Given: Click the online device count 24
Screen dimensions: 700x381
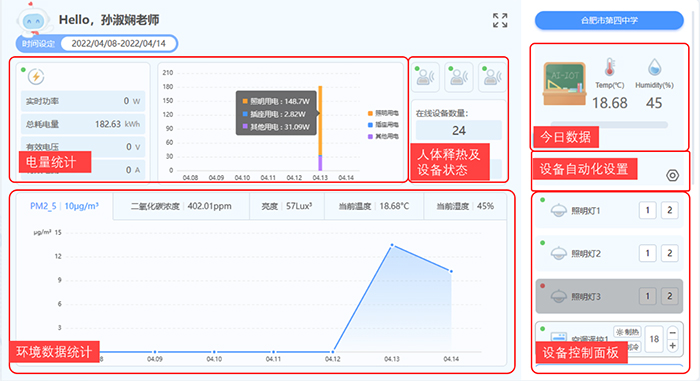Looking at the screenshot, I should [x=459, y=130].
